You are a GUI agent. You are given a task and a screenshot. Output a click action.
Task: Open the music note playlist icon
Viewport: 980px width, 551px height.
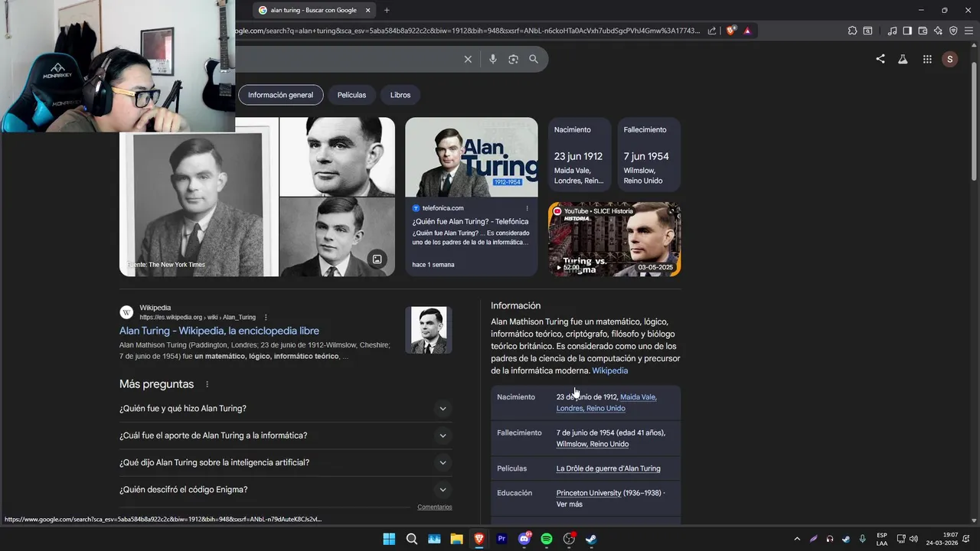[892, 31]
